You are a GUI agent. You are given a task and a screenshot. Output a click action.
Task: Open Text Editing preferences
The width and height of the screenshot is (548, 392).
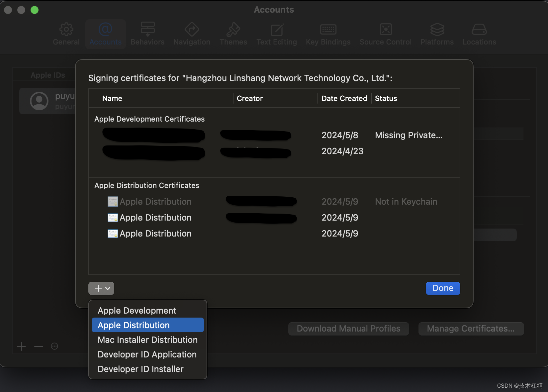point(277,34)
